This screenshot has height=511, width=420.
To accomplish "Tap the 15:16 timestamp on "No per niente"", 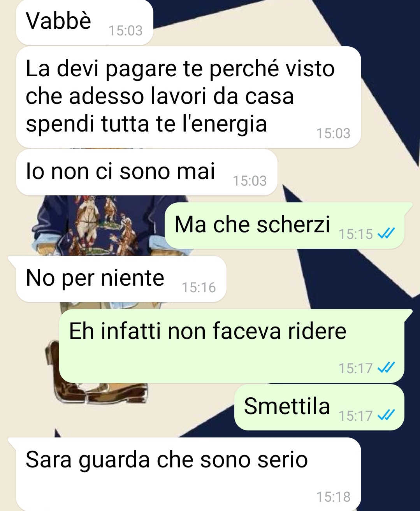I will pos(199,288).
